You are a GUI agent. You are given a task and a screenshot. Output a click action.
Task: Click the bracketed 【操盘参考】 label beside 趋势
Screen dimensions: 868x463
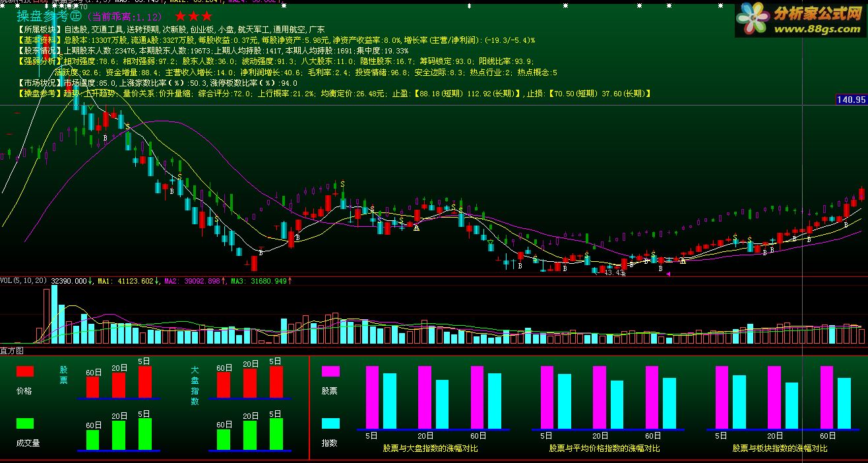tap(40, 94)
